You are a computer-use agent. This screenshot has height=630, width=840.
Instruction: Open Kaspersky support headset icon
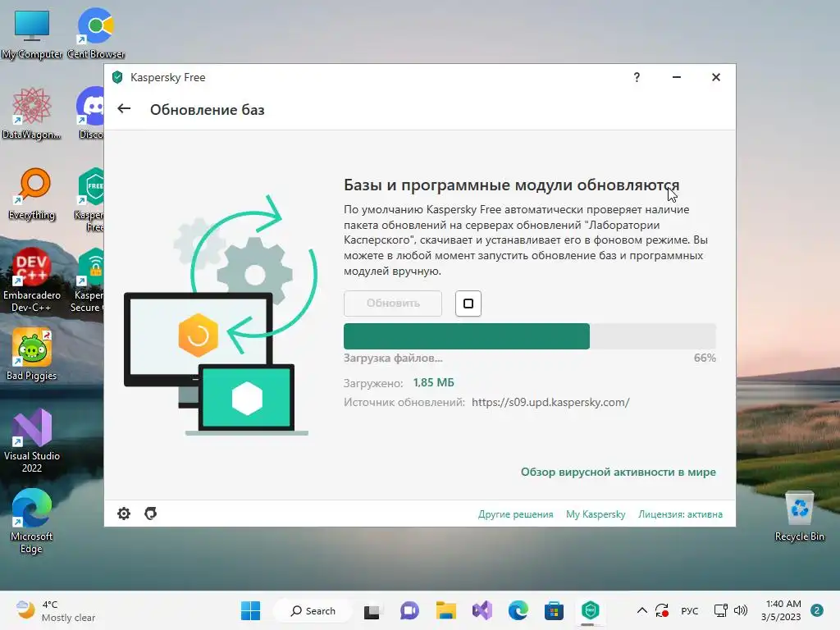151,514
